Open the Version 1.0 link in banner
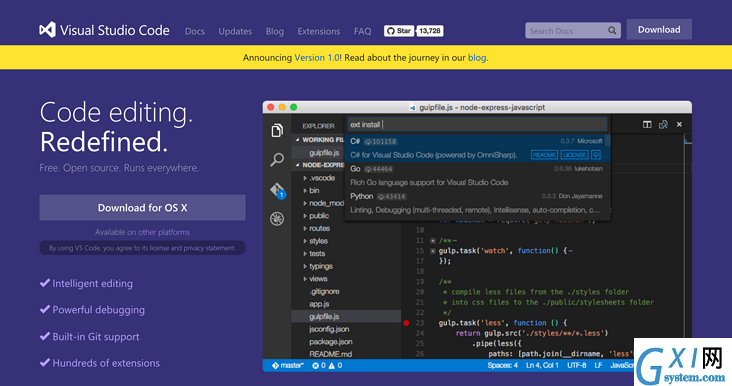This screenshot has height=386, width=732. (x=317, y=58)
